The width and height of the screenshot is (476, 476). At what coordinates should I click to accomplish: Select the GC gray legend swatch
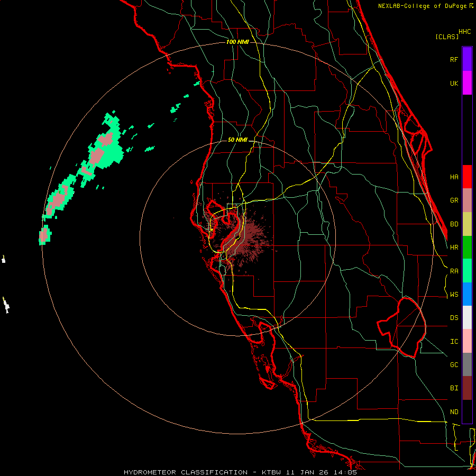467,364
